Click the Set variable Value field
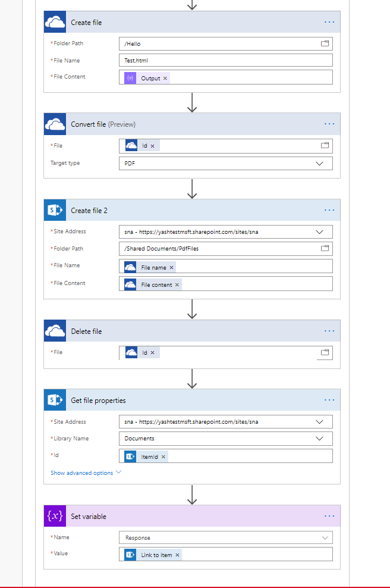Viewport: 390px width, 588px height. 226,554
